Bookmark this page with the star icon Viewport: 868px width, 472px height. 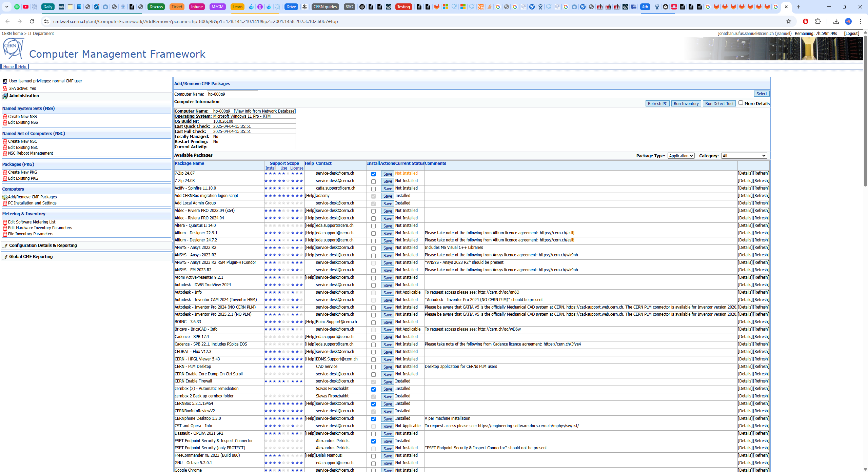[x=789, y=21]
